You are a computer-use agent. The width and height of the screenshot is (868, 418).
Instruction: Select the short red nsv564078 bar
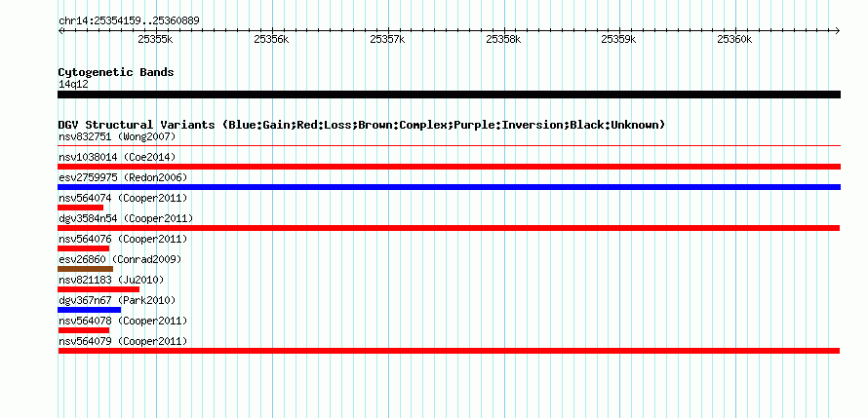point(84,330)
